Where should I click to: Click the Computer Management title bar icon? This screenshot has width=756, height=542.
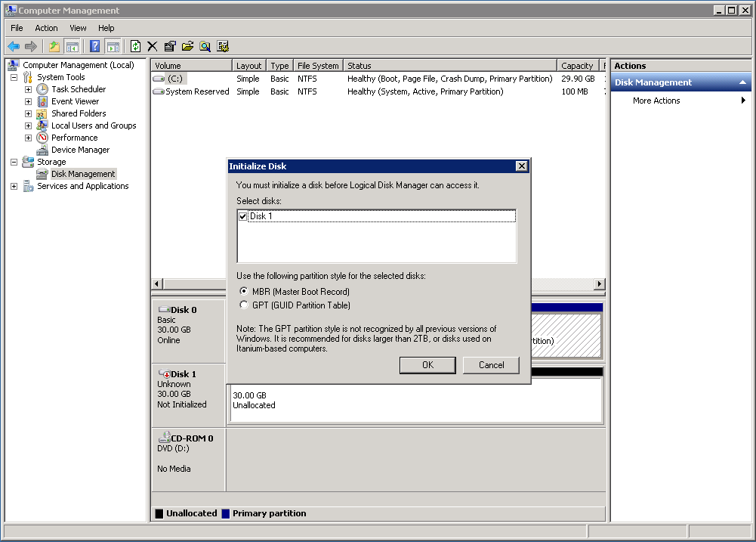pyautogui.click(x=11, y=10)
